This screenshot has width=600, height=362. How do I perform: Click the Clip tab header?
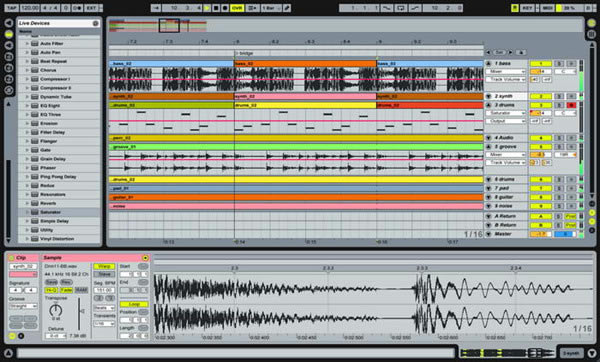[23, 258]
